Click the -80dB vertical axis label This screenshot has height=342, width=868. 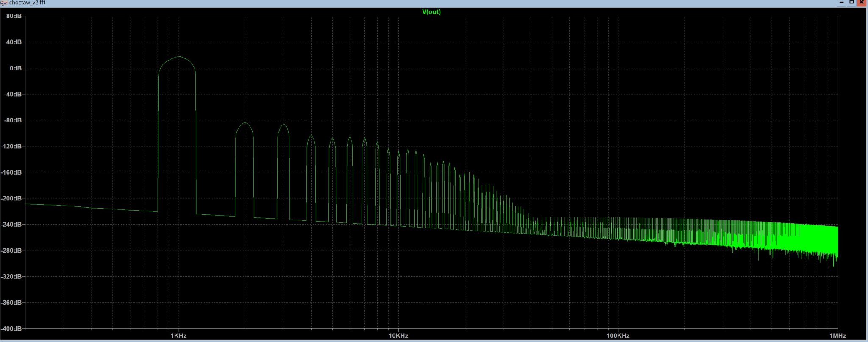[13, 120]
